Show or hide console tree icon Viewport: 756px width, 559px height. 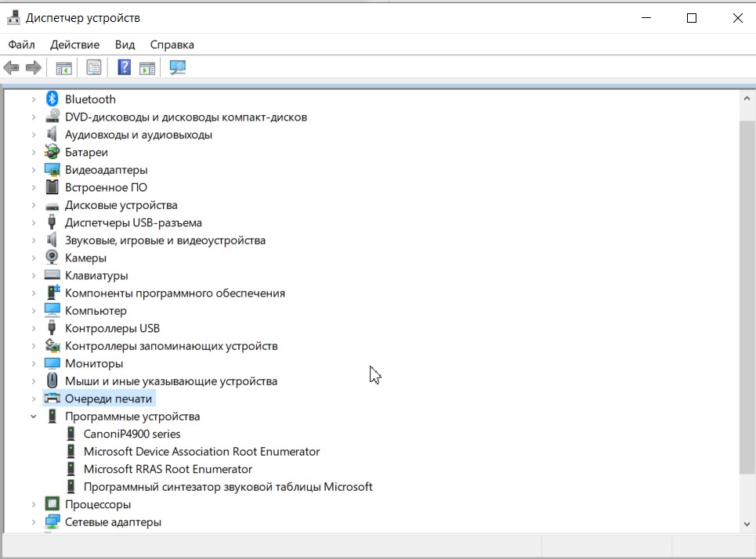click(x=63, y=68)
